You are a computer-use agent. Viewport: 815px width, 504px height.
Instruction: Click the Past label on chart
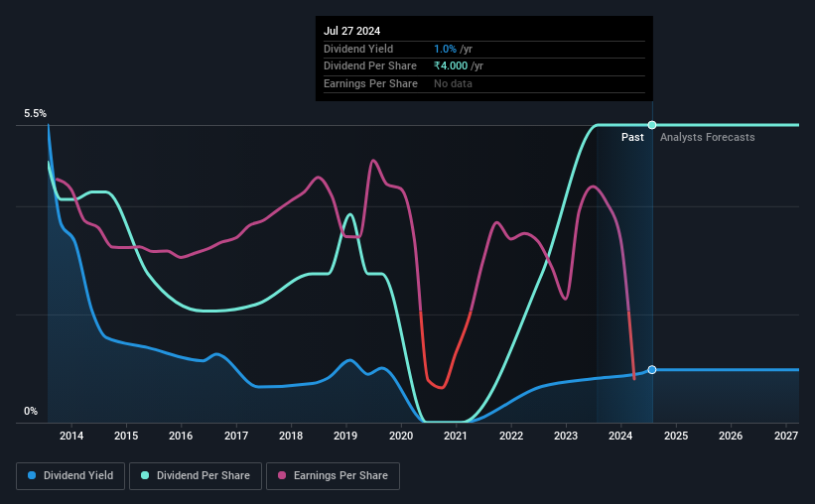pos(632,137)
